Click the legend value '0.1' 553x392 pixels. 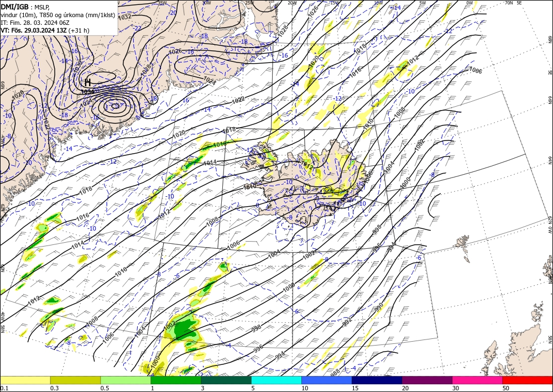3,388
